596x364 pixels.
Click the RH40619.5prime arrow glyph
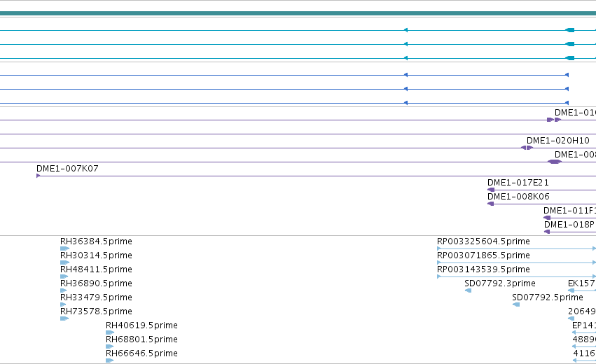(x=110, y=332)
